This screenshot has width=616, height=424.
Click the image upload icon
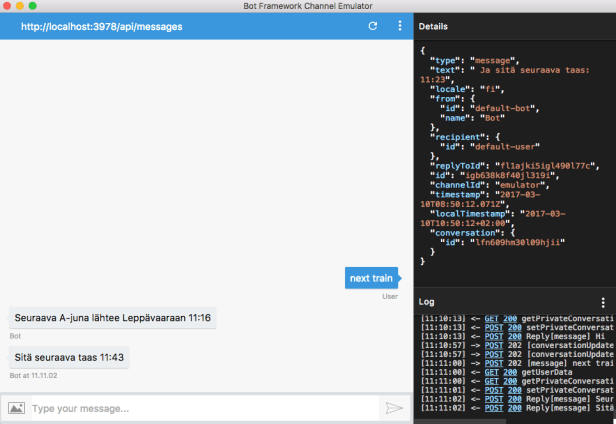16,408
